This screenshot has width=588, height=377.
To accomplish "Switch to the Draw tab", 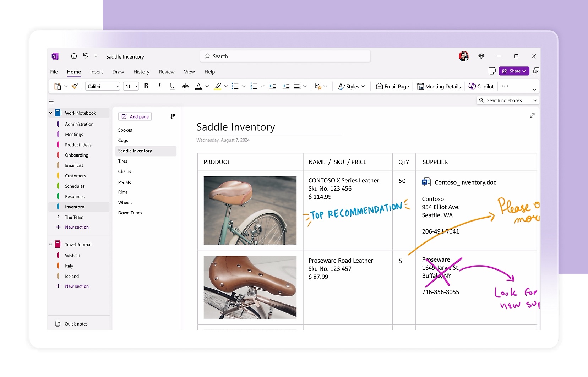I will point(118,72).
